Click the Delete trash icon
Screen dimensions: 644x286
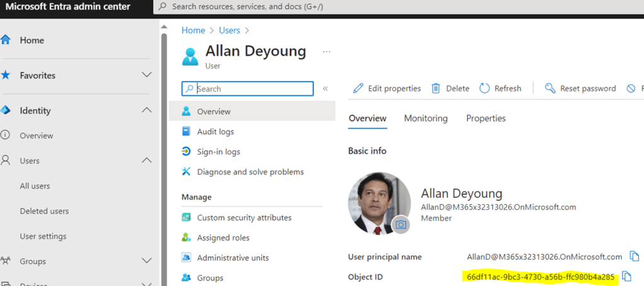[x=435, y=89]
